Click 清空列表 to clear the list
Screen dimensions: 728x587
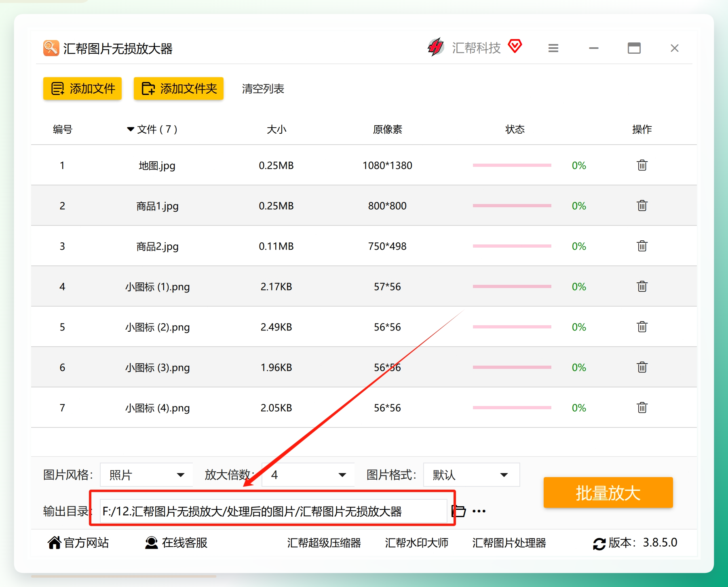[x=263, y=88]
